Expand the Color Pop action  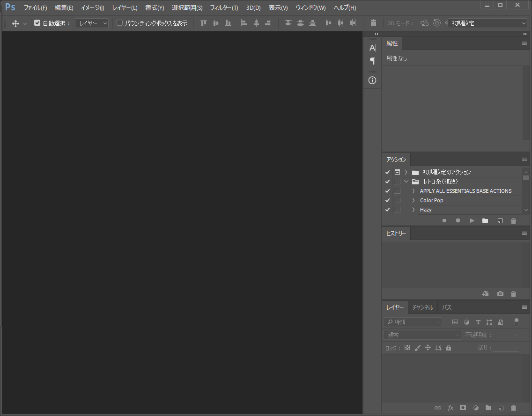[413, 200]
